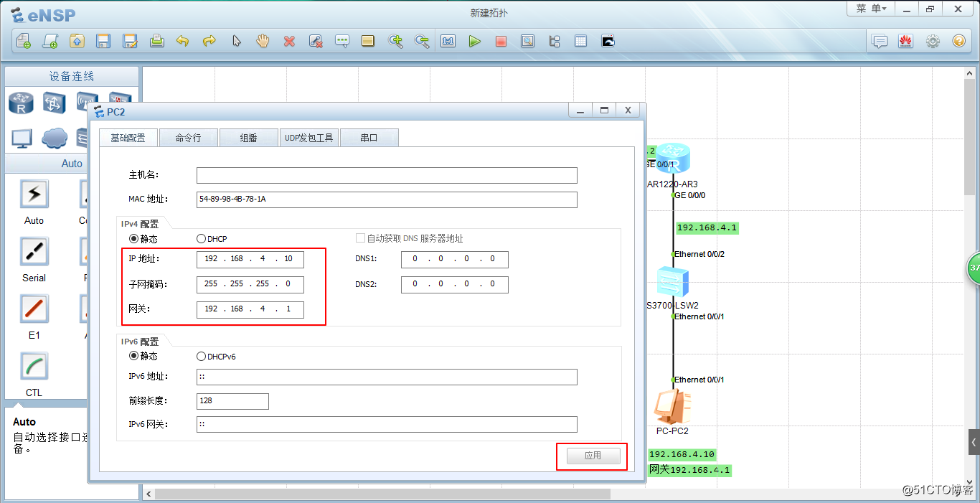Select the PC terminal device category icon
The image size is (980, 503).
coord(22,138)
